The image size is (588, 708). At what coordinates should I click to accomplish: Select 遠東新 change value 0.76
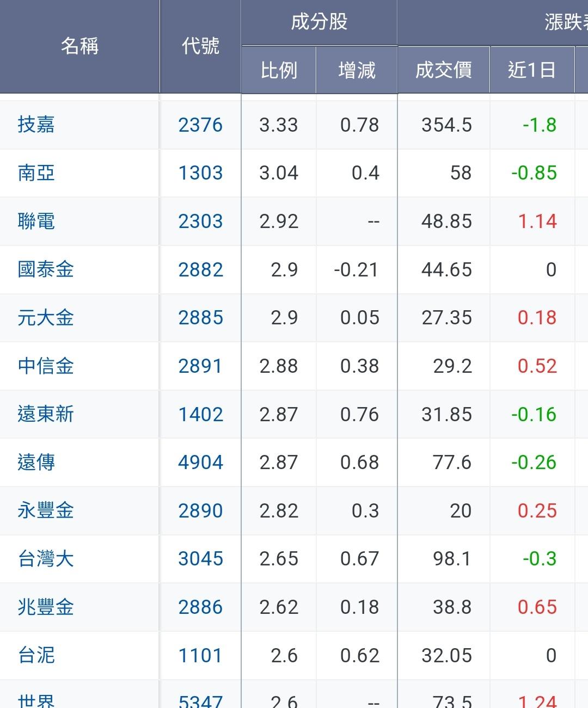pyautogui.click(x=359, y=415)
